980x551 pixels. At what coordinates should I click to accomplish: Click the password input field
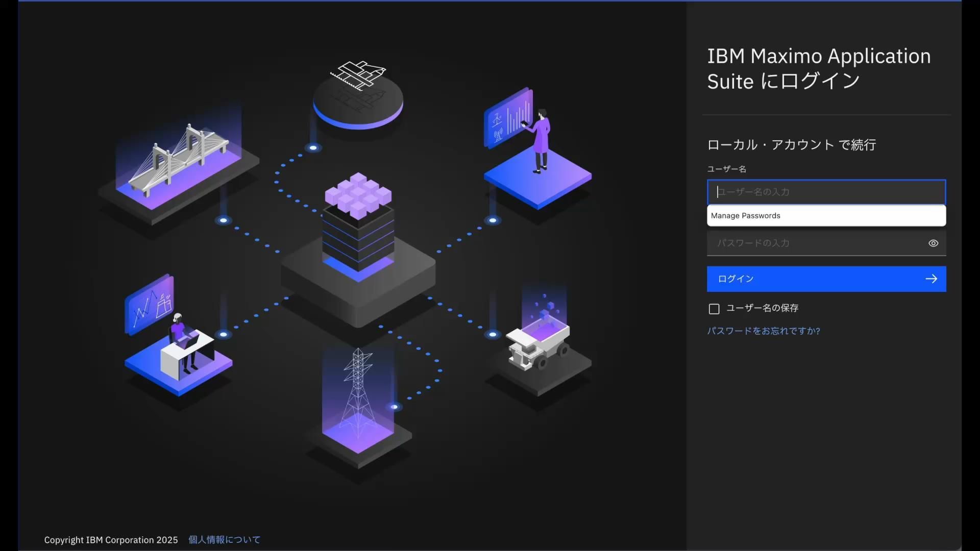(816, 243)
